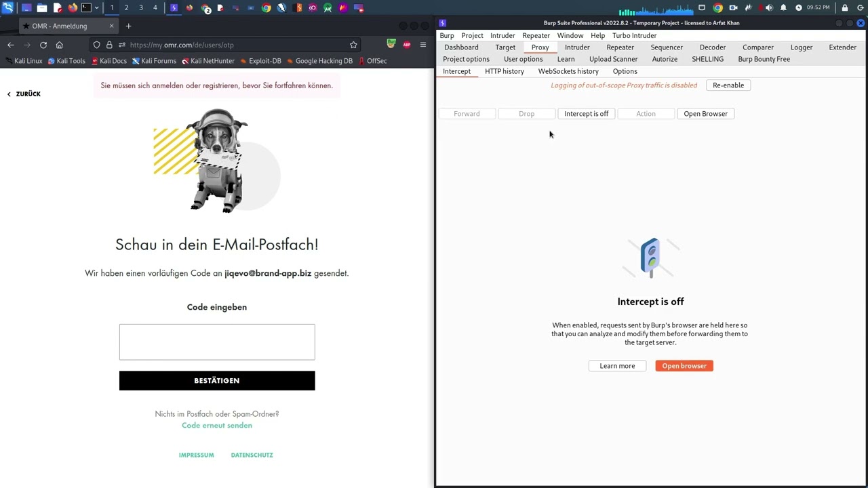Open the Upload Scanner tab

[x=613, y=59]
